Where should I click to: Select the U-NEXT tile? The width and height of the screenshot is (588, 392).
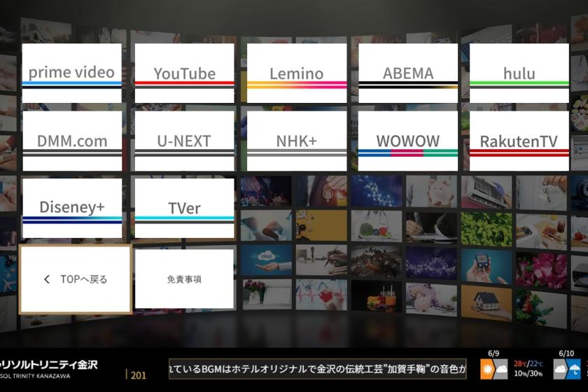tap(185, 141)
